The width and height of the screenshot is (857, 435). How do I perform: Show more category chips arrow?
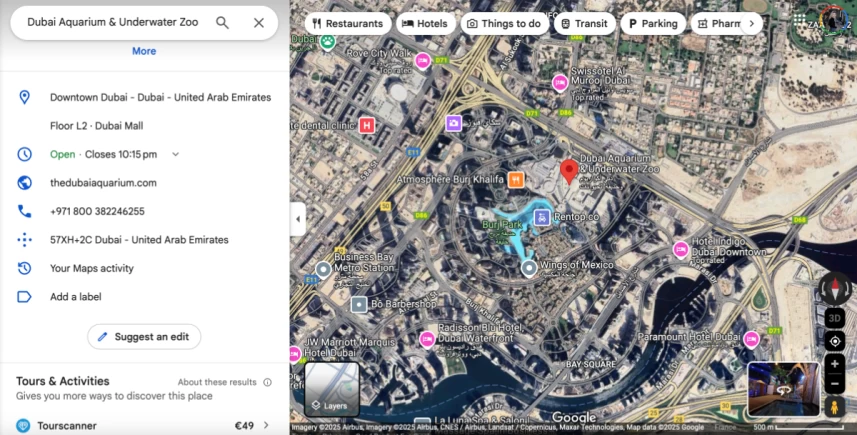[x=752, y=23]
